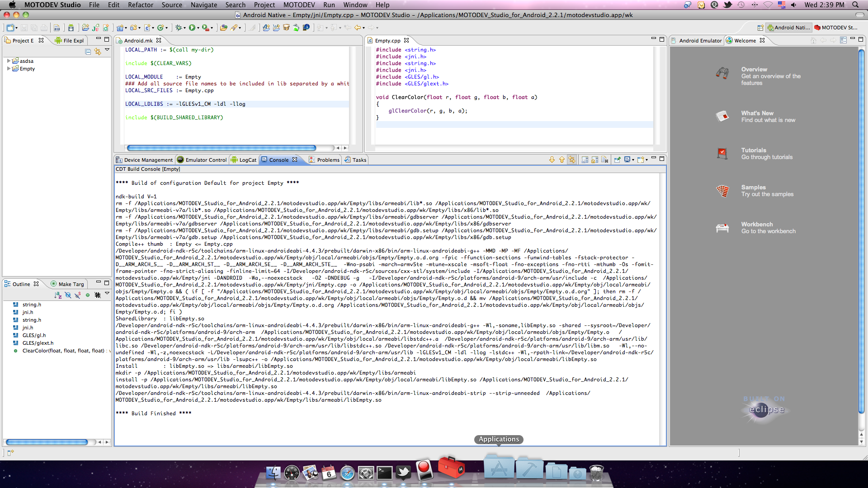Open the Debug button dropdown arrow
The height and width of the screenshot is (488, 868).
tap(184, 28)
